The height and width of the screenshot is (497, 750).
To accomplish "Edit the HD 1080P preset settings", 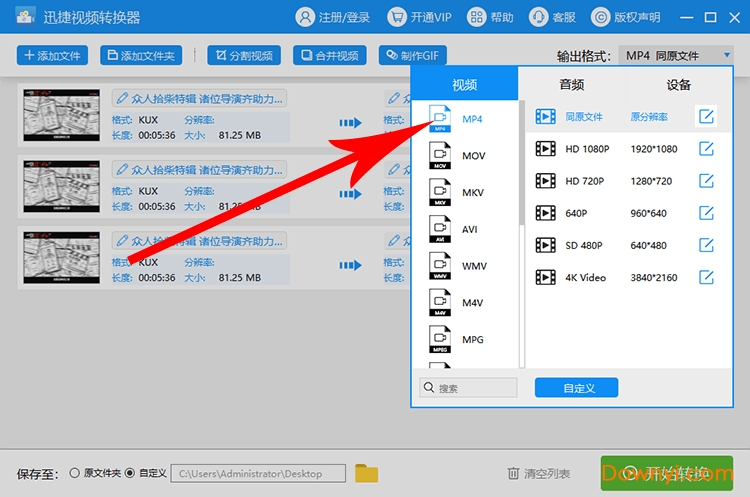I will click(706, 149).
